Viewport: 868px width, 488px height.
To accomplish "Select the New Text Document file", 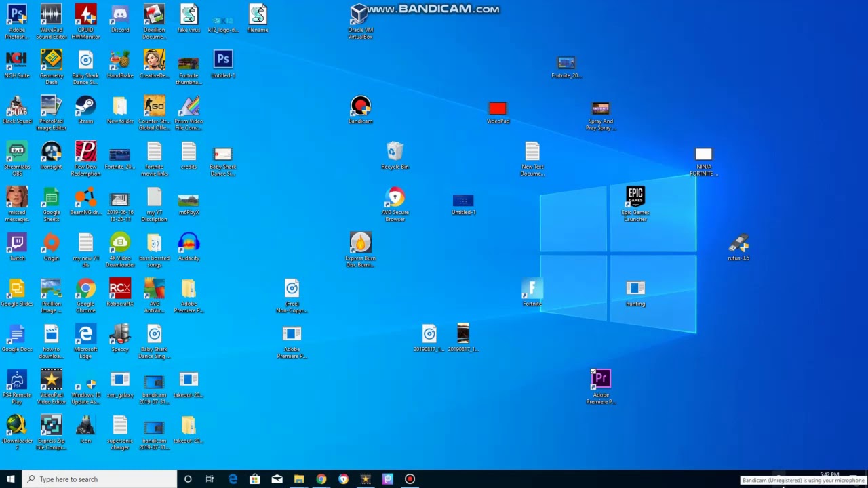I will (x=532, y=159).
